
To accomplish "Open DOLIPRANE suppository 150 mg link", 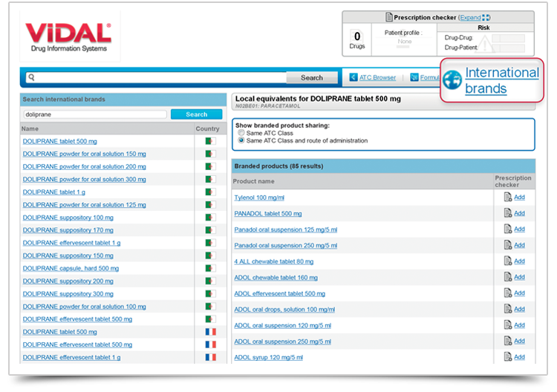I will (x=68, y=255).
